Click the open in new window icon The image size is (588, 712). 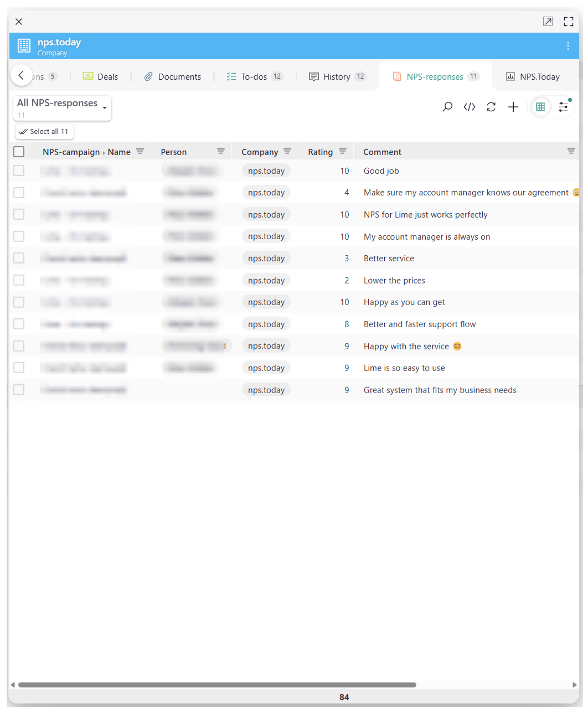tap(548, 21)
